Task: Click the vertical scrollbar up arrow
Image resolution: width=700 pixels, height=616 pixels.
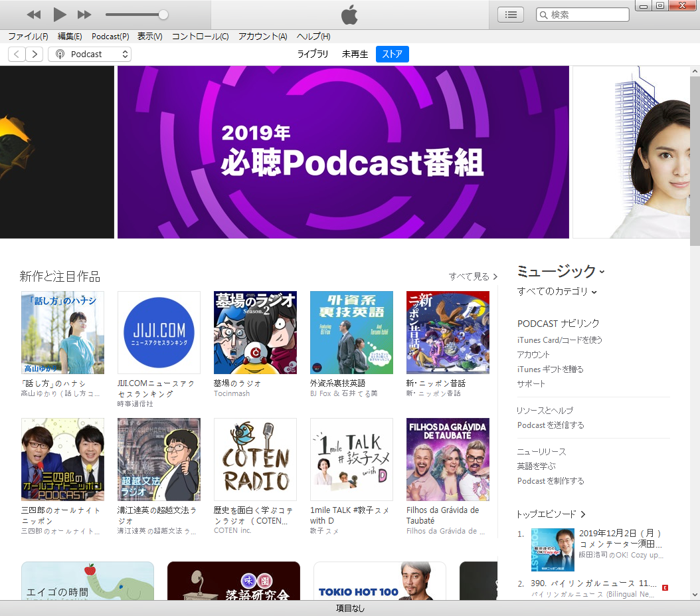Action: pyautogui.click(x=695, y=71)
